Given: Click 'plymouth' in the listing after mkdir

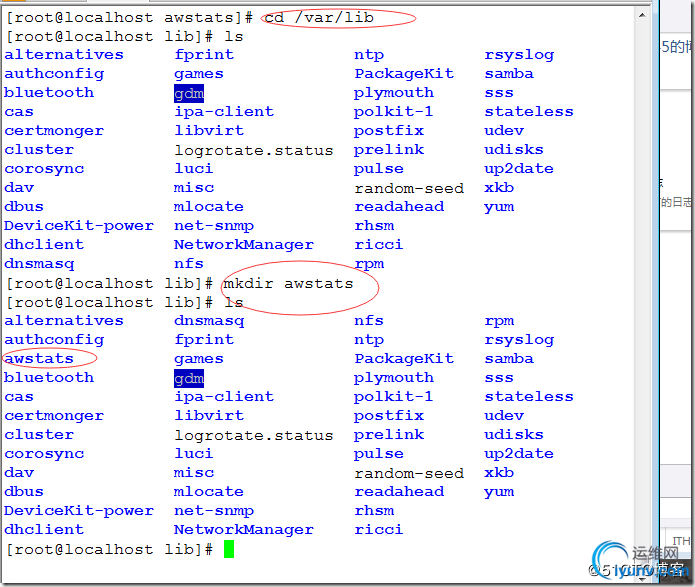Looking at the screenshot, I should tap(394, 378).
